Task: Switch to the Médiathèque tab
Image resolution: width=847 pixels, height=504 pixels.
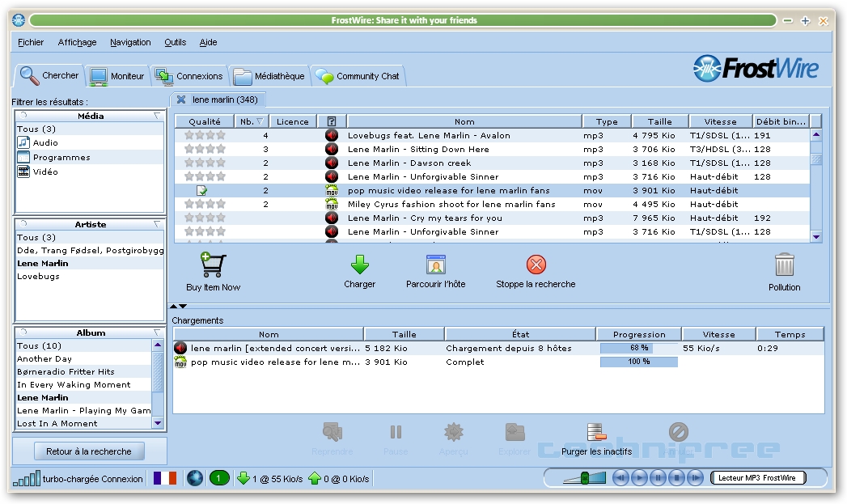Action: [x=270, y=76]
